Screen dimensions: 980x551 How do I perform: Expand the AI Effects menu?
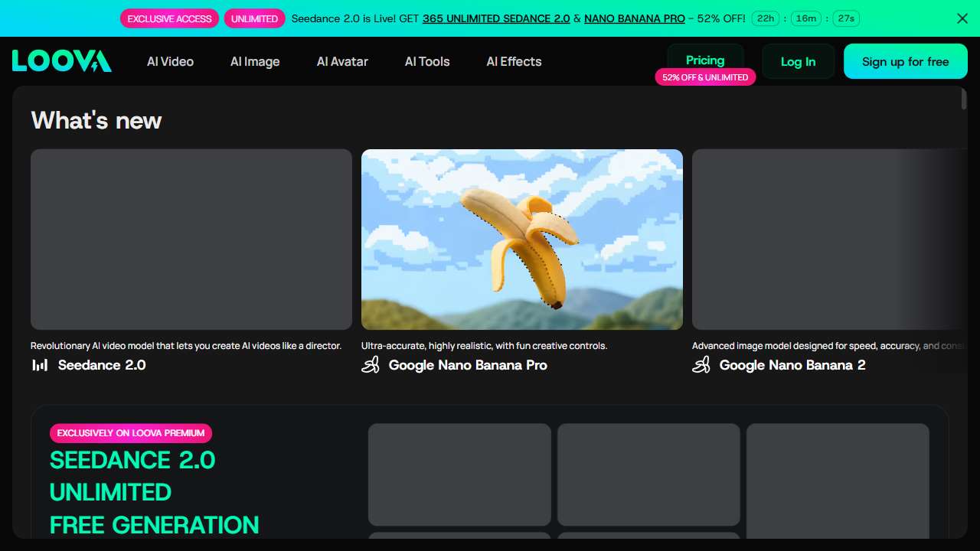coord(514,61)
